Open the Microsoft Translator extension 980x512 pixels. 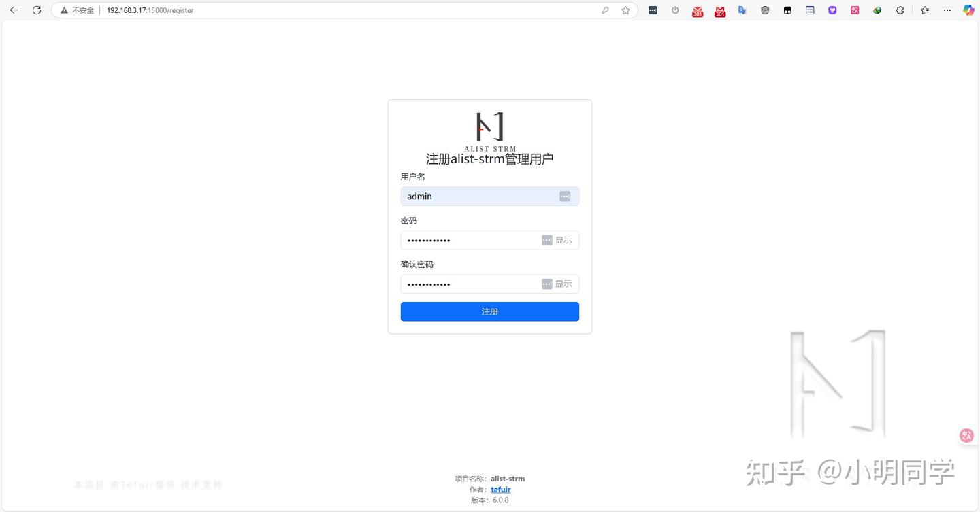pos(742,10)
